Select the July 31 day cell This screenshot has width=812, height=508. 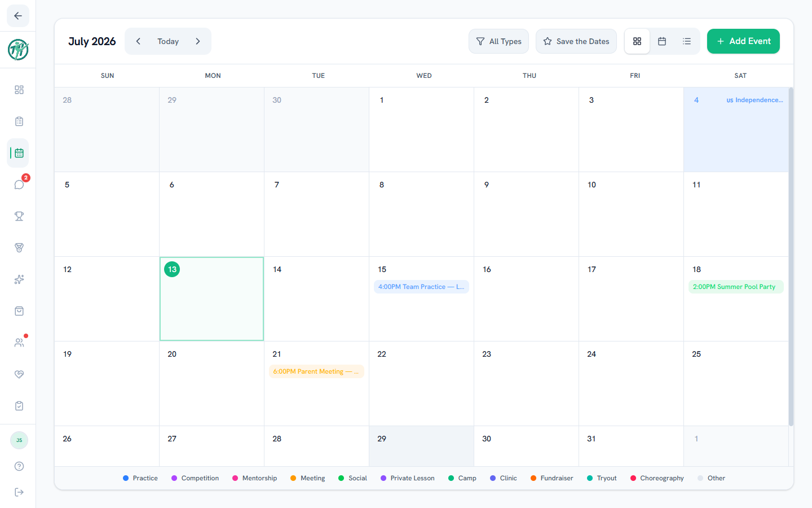point(631,446)
